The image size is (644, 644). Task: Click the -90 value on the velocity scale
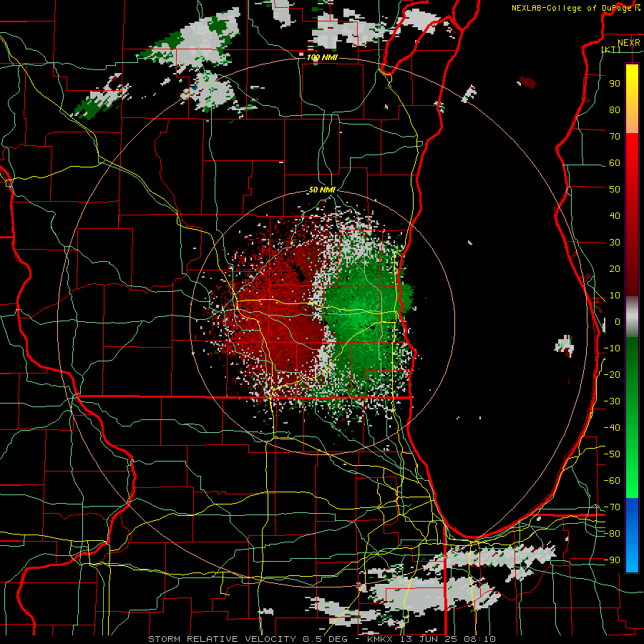pyautogui.click(x=612, y=560)
